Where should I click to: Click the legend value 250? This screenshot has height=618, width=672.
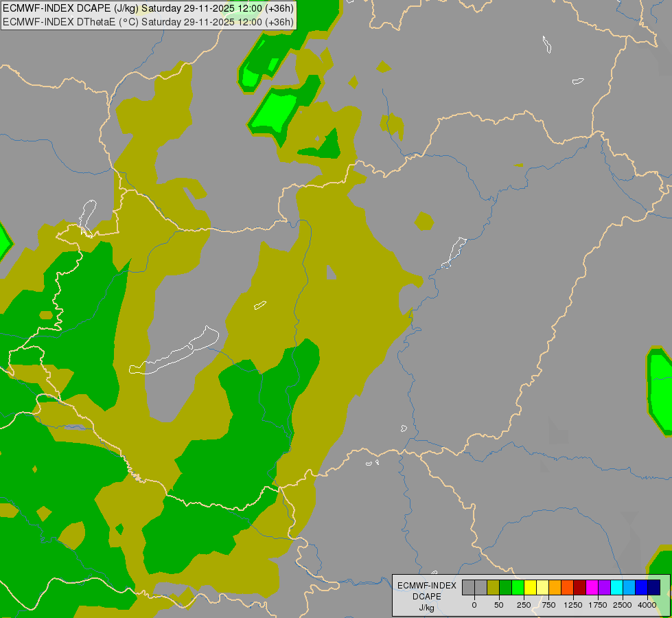(x=524, y=605)
